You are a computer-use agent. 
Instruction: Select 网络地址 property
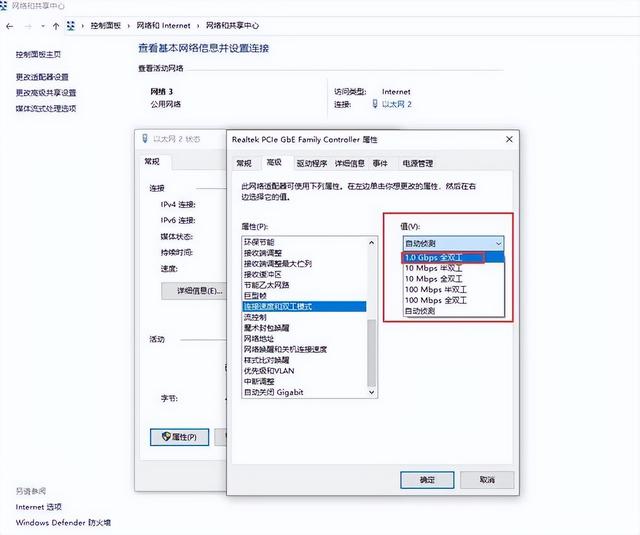point(304,339)
